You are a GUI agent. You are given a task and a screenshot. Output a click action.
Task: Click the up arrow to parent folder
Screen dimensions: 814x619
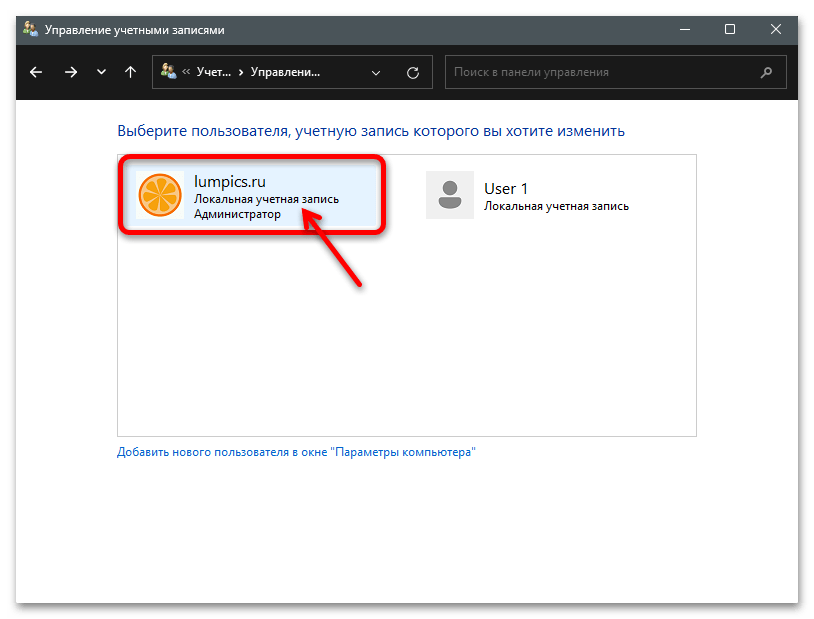click(130, 72)
